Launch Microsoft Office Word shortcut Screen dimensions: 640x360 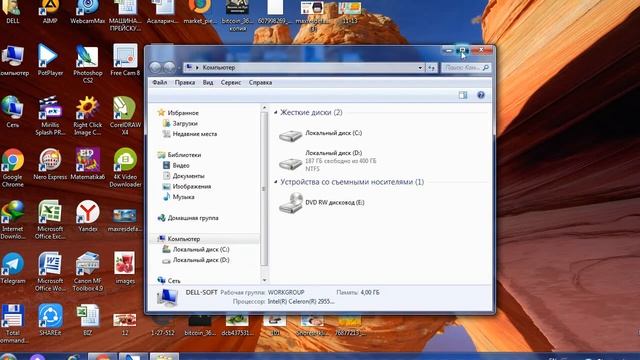pos(50,272)
